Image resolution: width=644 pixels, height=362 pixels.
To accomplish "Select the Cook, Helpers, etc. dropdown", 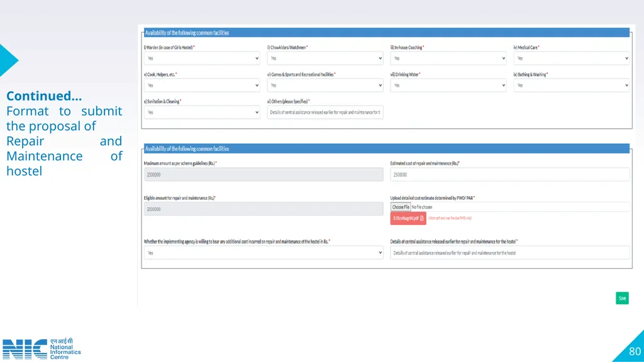I will point(202,85).
